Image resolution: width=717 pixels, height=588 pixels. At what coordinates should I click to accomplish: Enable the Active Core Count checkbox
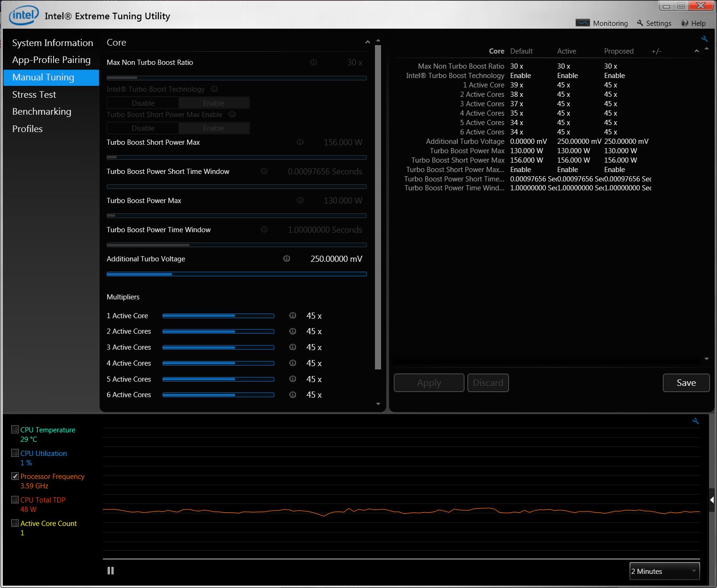[x=15, y=523]
